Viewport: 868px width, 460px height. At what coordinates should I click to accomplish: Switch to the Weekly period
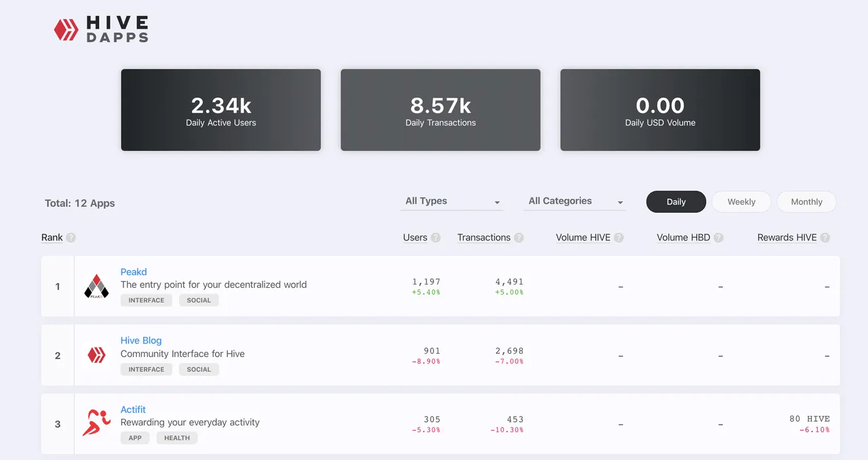[741, 202]
